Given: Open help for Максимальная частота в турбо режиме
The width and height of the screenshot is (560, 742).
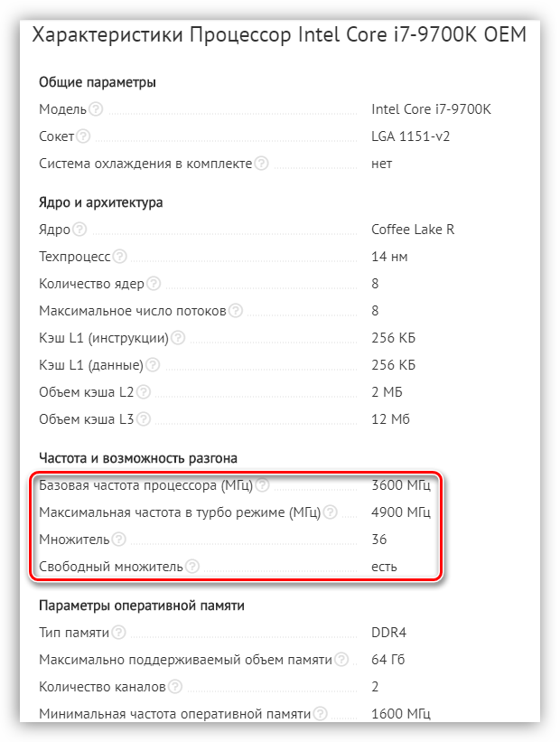Looking at the screenshot, I should [331, 512].
